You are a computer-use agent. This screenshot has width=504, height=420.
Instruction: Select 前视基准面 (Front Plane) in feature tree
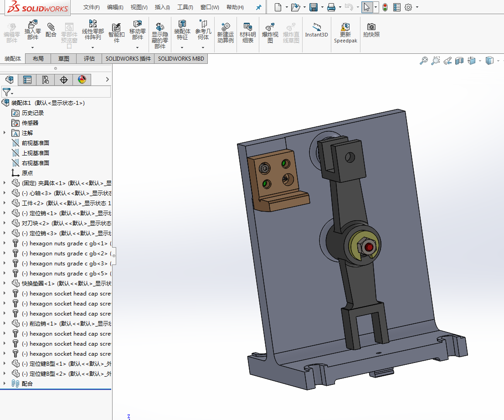pyautogui.click(x=35, y=143)
